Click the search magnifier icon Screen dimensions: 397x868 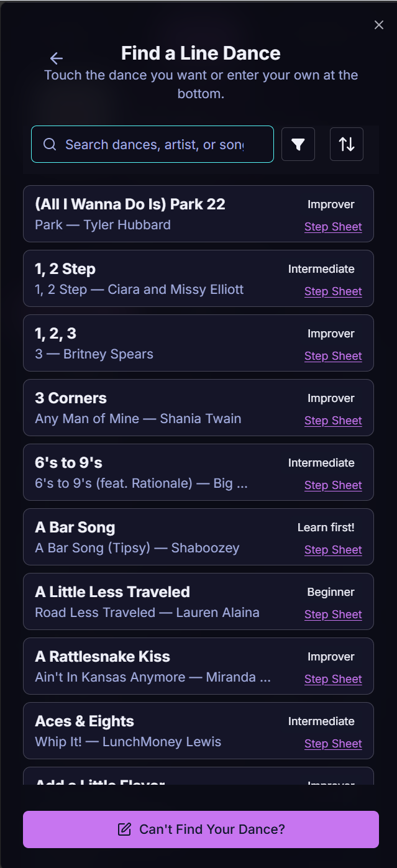click(x=50, y=144)
